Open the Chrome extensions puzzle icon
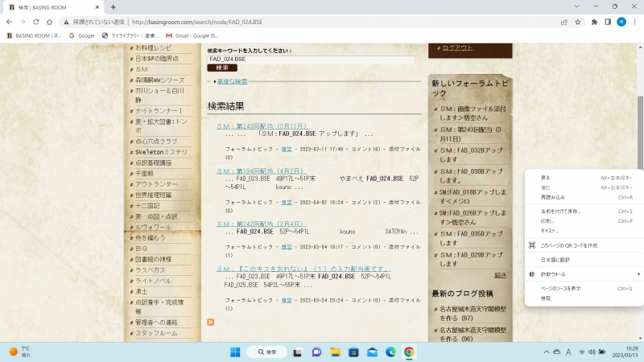644x362 pixels. (594, 22)
